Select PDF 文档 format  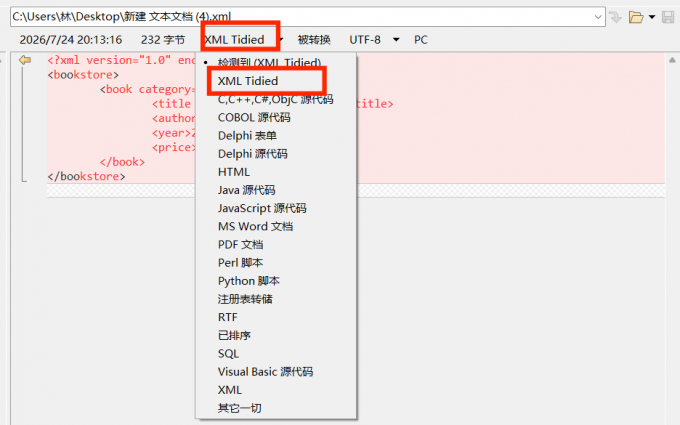click(240, 245)
